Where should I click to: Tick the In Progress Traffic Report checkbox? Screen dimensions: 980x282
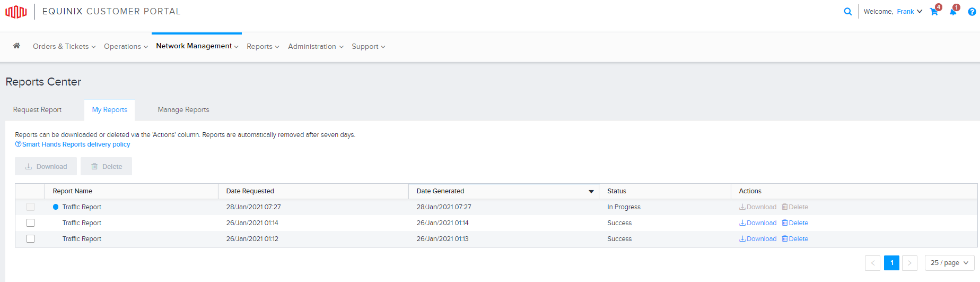click(x=30, y=207)
